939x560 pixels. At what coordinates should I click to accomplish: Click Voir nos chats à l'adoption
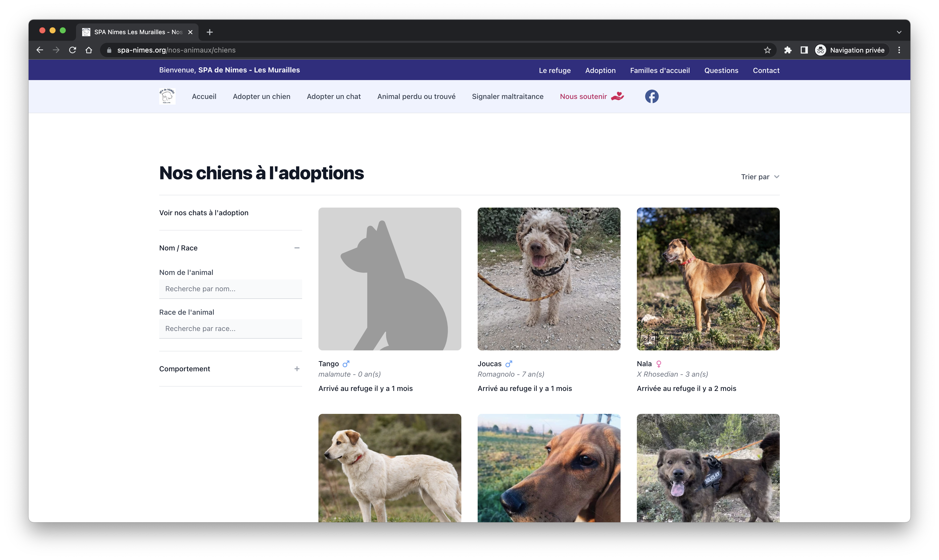[x=204, y=213]
